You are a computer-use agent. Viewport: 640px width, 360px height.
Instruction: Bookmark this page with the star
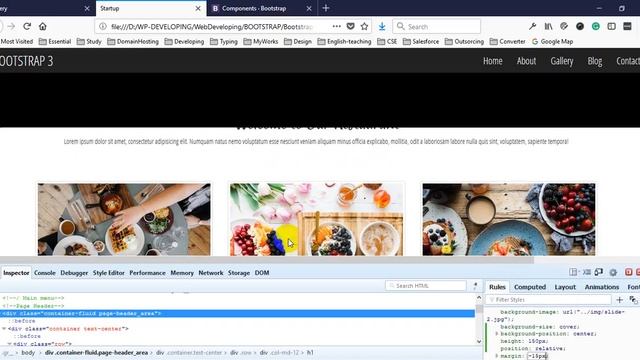click(x=364, y=27)
